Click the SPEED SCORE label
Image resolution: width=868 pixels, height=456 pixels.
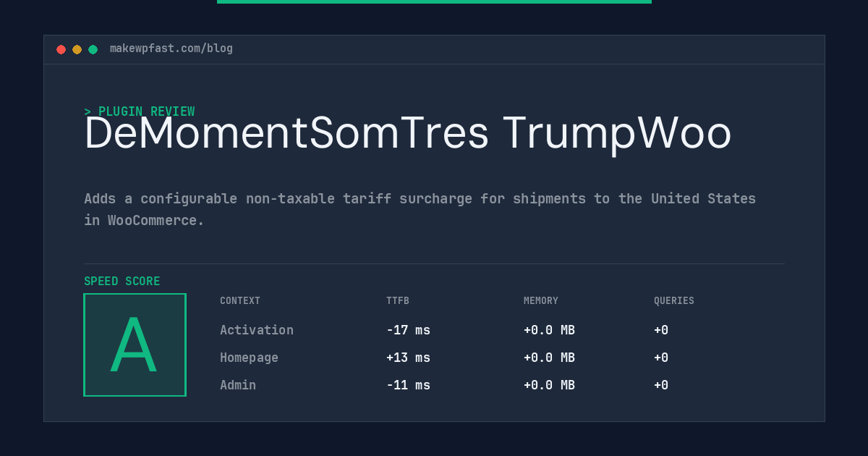(122, 282)
